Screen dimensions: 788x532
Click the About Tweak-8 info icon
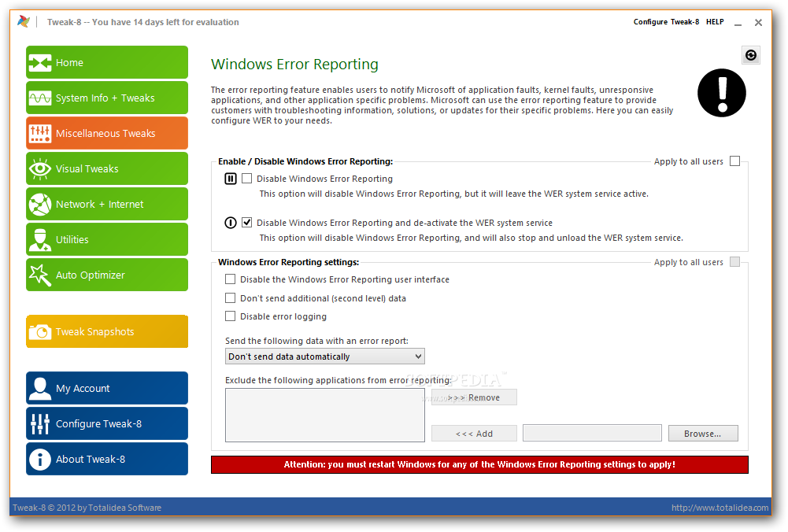(39, 459)
